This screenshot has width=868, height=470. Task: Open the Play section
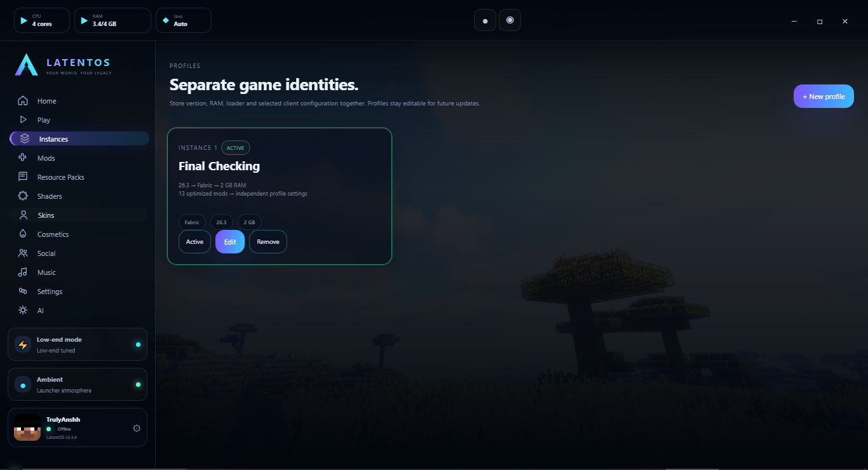(79, 120)
